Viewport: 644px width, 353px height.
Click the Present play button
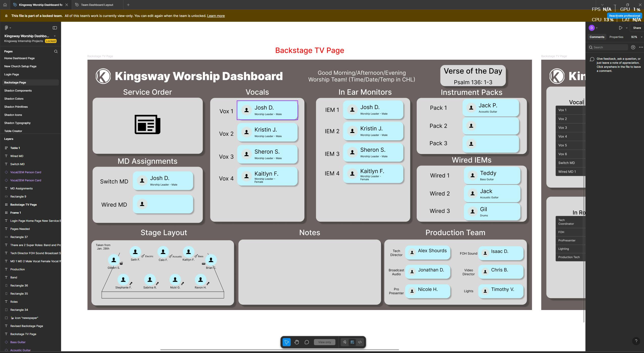tap(621, 28)
